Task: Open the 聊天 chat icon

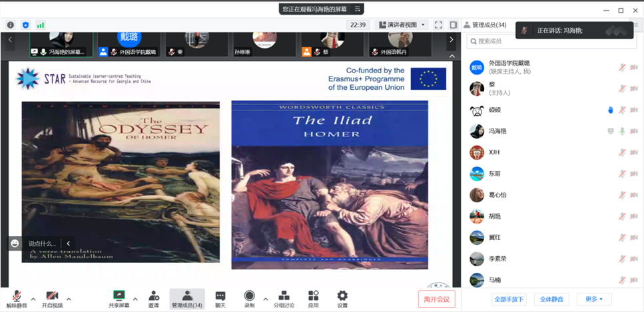Action: point(220,299)
